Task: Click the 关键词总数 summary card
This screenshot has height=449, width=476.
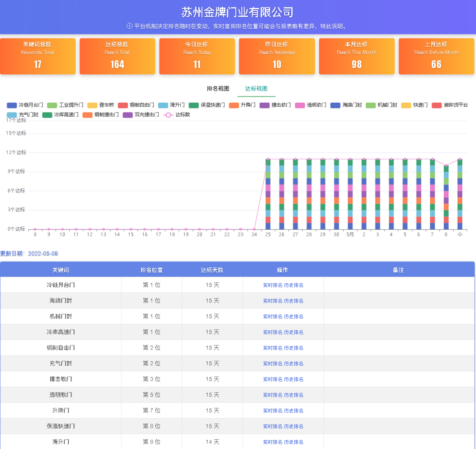Action: coord(37,56)
